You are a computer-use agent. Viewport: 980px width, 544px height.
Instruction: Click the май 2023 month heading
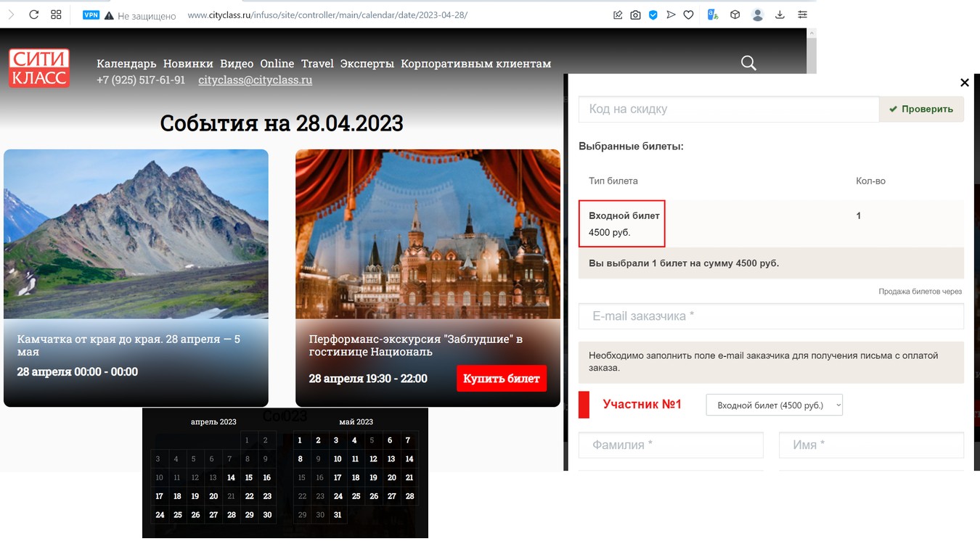click(356, 421)
